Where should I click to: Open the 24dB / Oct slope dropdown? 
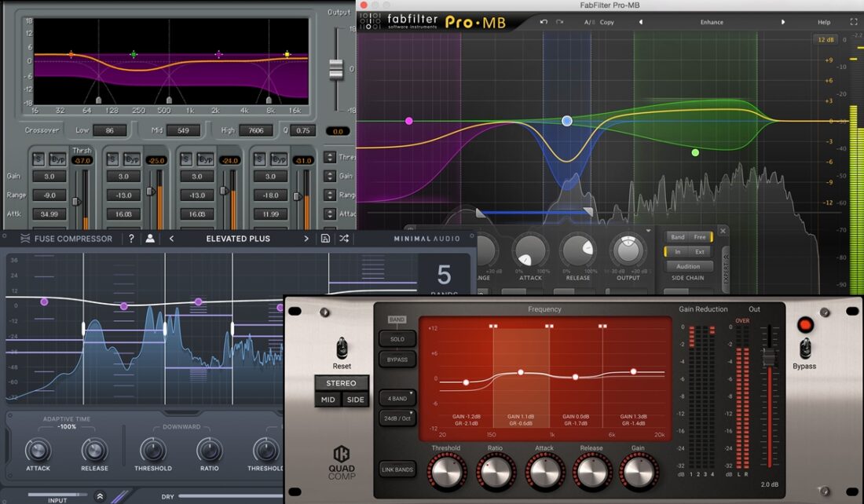click(397, 418)
